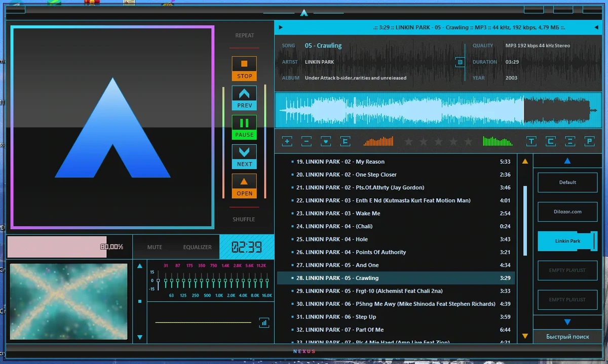Toggle MUTE
The height and width of the screenshot is (364, 608).
click(x=155, y=247)
